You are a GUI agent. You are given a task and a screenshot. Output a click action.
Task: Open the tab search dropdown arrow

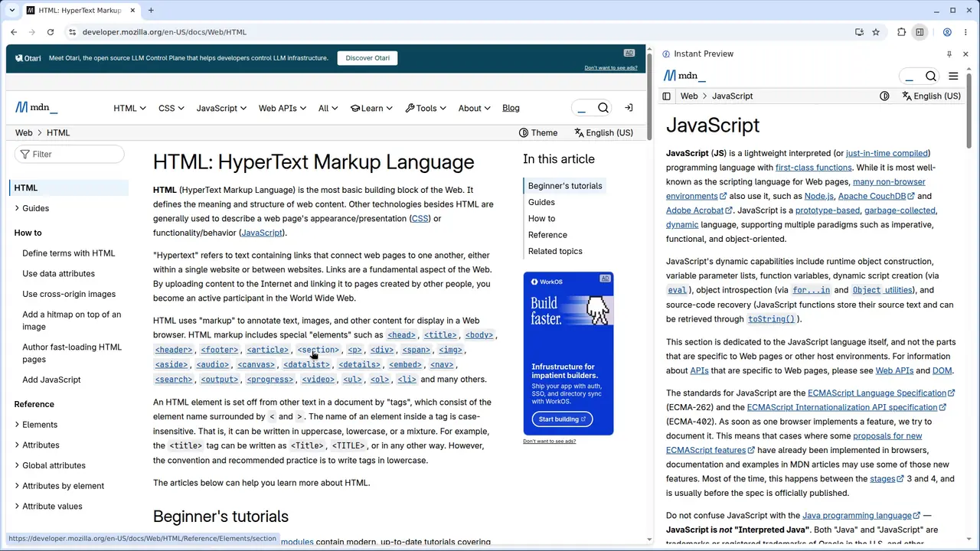click(10, 10)
